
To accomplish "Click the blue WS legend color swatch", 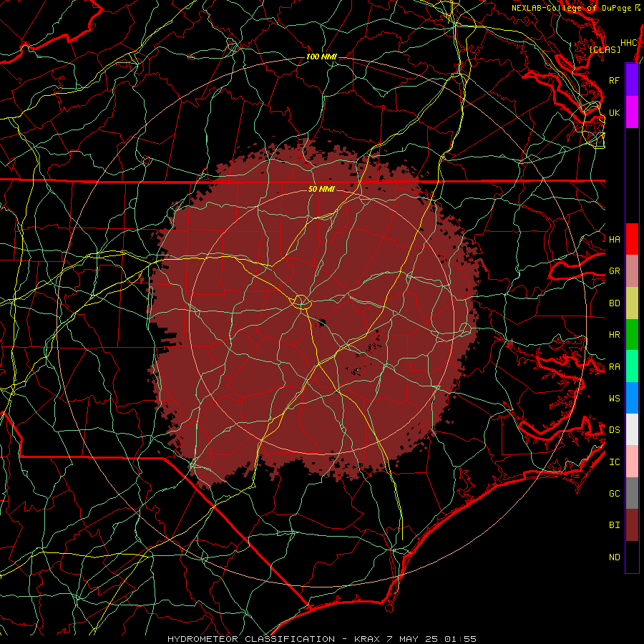I will (632, 398).
